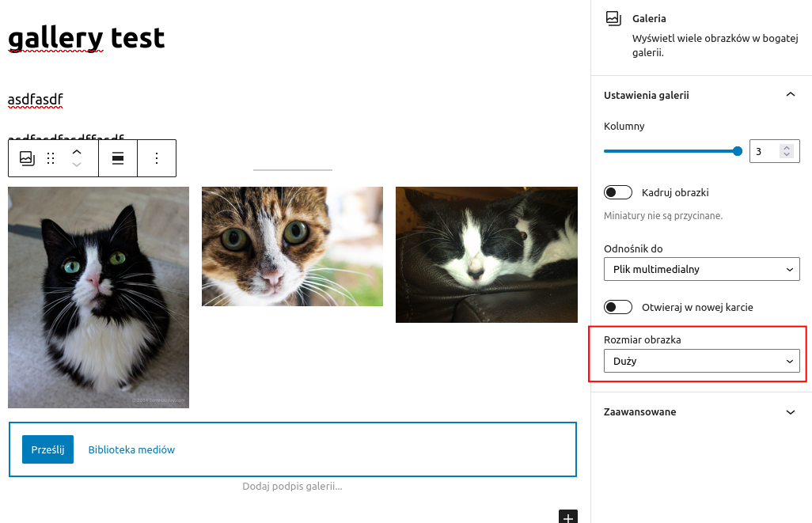
Task: Click the gallery test post title
Action: 86,38
